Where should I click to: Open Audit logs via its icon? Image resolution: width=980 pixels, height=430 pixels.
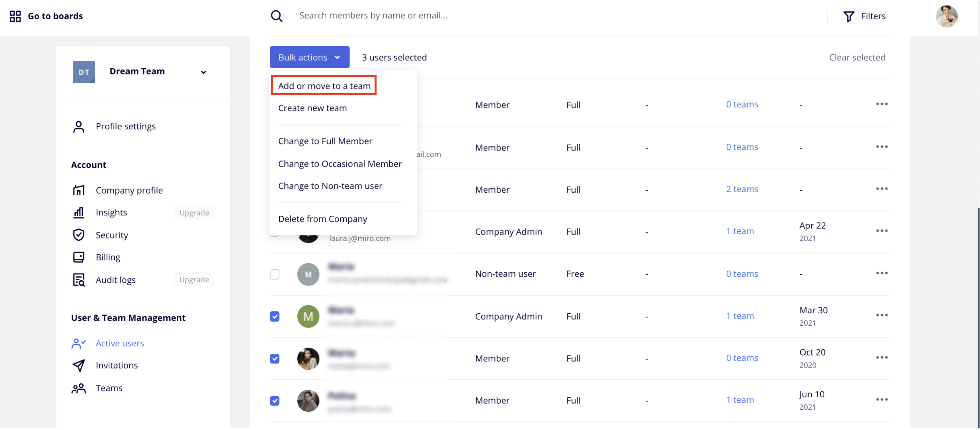tap(79, 280)
